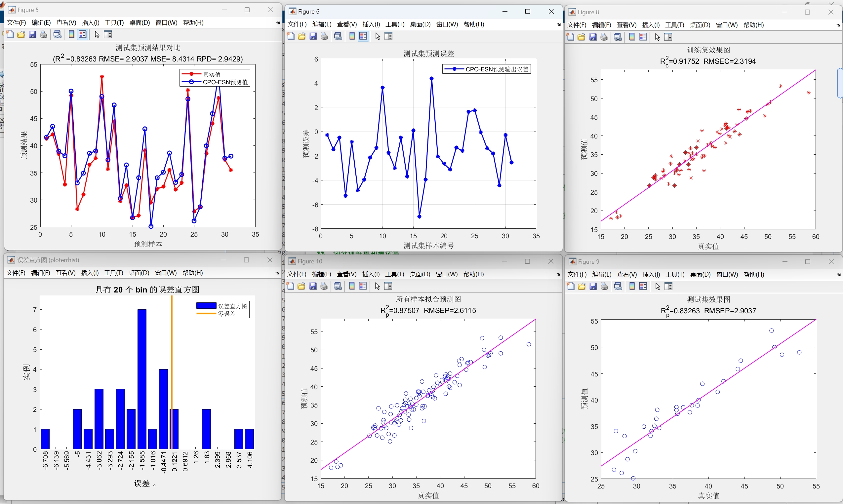
Task: Click tallest histogram bar at -1.585
Action: click(x=142, y=379)
